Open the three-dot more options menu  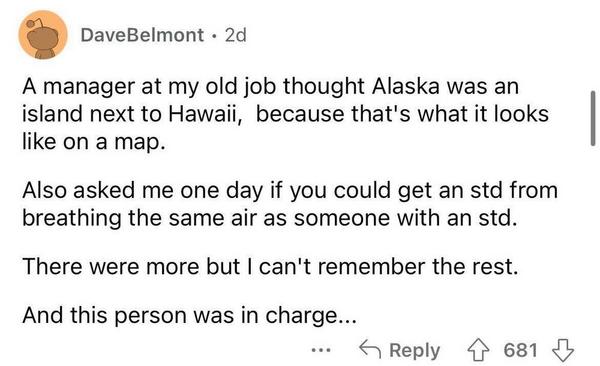(321, 350)
